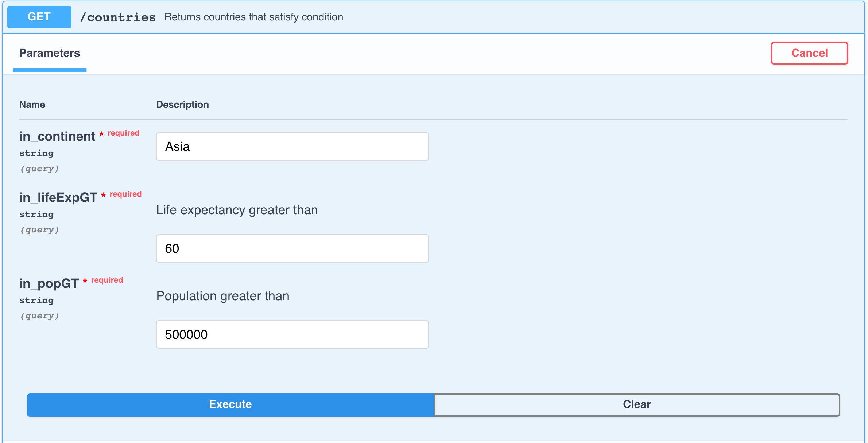Collapse the /countries endpoint path
Screen dimensions: 868x443
pos(118,17)
